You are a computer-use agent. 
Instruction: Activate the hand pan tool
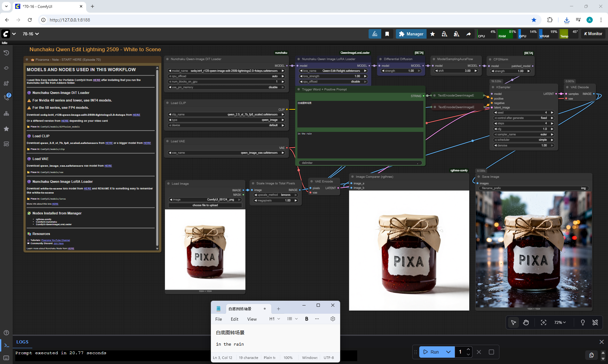pyautogui.click(x=526, y=322)
